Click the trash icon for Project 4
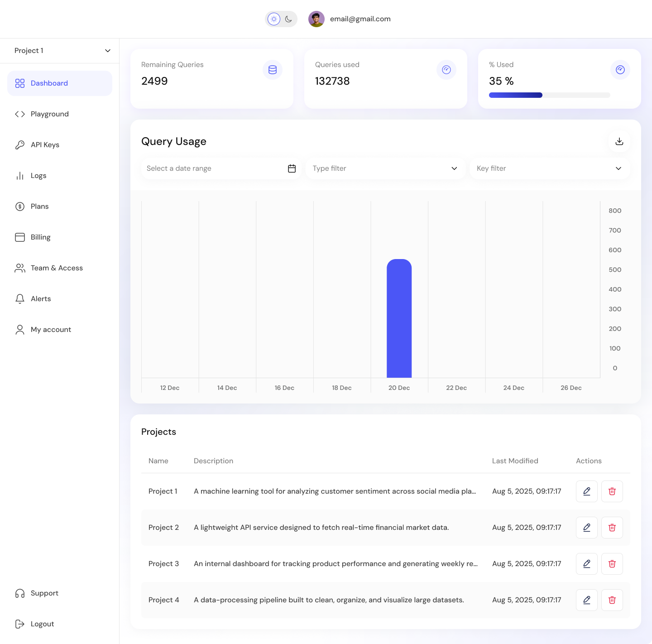Screen dimensions: 652x644 (612, 600)
